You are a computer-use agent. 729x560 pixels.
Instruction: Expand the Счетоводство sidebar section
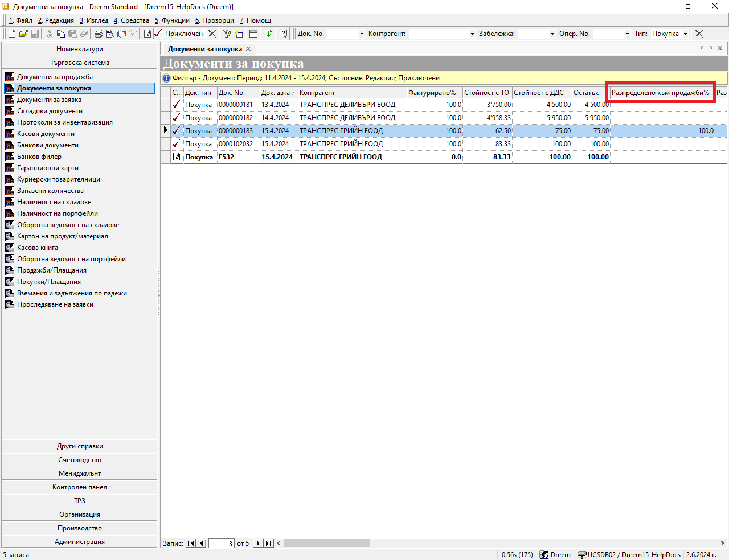click(80, 460)
